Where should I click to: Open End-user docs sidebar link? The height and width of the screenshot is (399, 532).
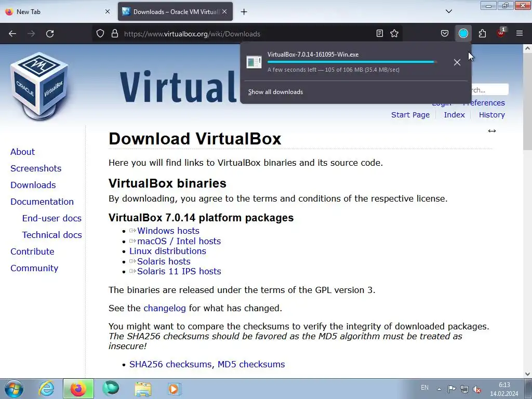51,218
